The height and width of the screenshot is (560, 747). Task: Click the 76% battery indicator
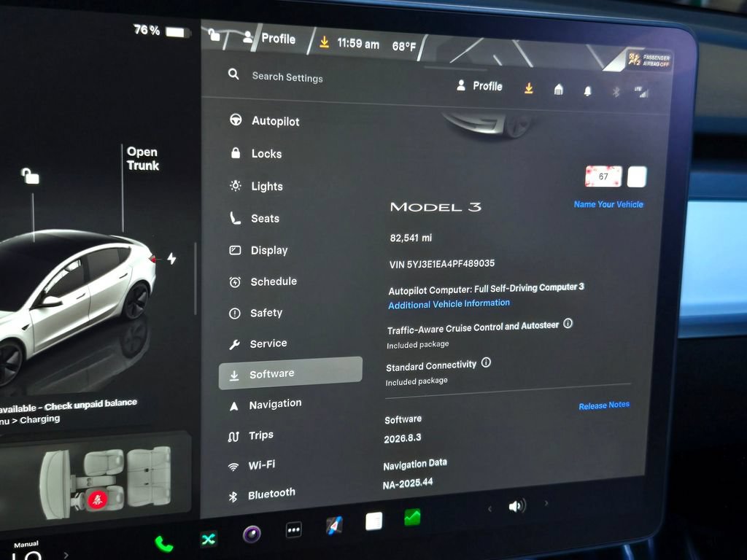tap(162, 31)
